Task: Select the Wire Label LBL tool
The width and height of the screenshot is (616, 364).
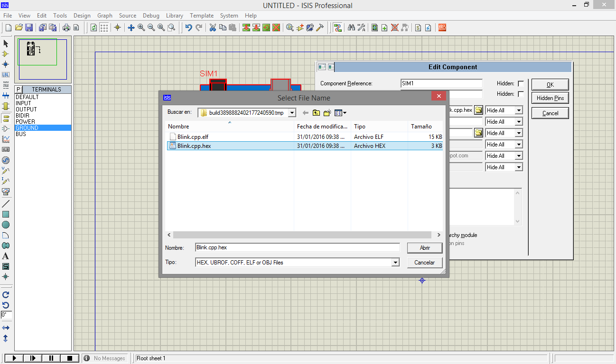Action: pos(6,75)
